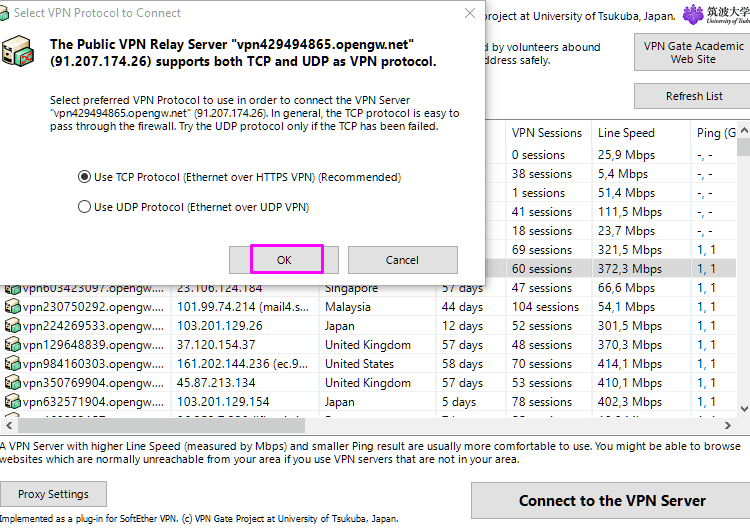Click University of Tsukuba logo
The width and height of the screenshot is (750, 528).
click(716, 14)
